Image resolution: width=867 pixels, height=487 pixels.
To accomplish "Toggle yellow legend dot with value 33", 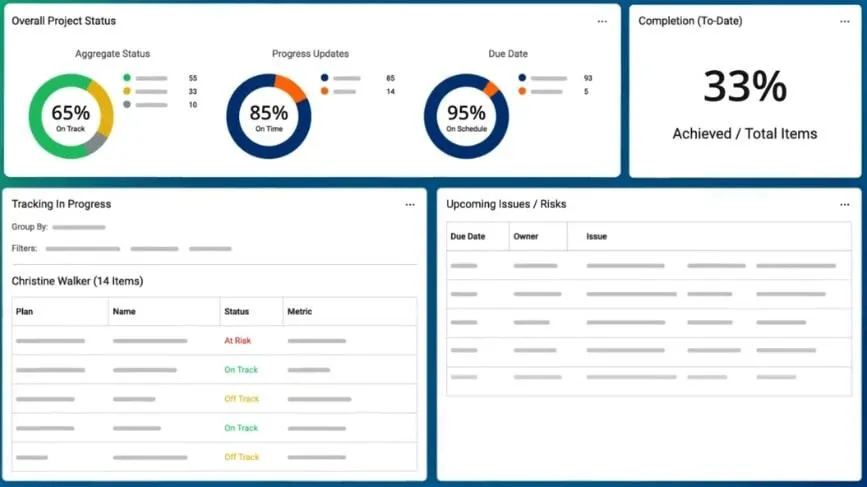I will pos(127,91).
